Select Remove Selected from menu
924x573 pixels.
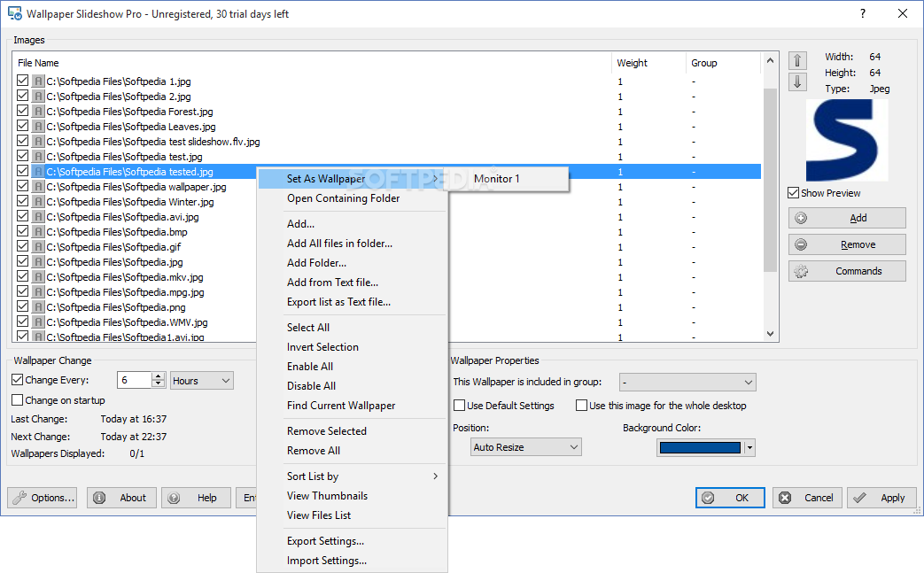(353, 431)
